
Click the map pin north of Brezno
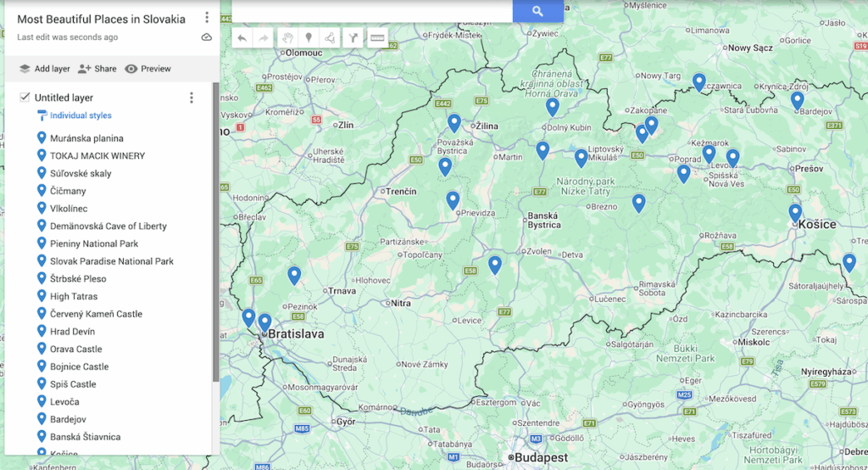coord(638,204)
